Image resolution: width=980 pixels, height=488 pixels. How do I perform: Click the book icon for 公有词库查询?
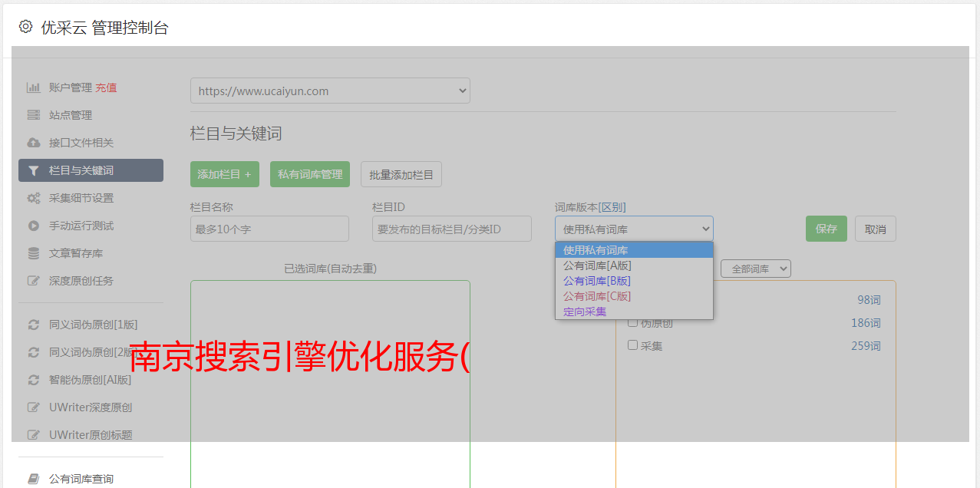coord(33,479)
